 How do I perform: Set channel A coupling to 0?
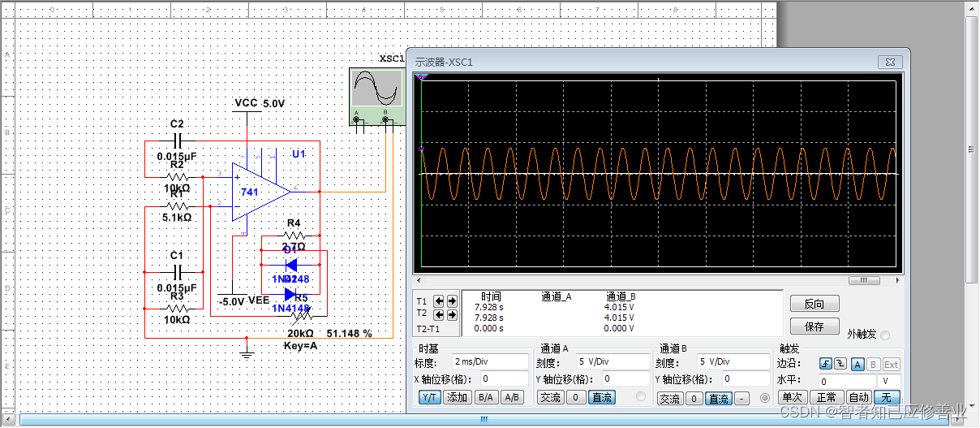pyautogui.click(x=574, y=397)
